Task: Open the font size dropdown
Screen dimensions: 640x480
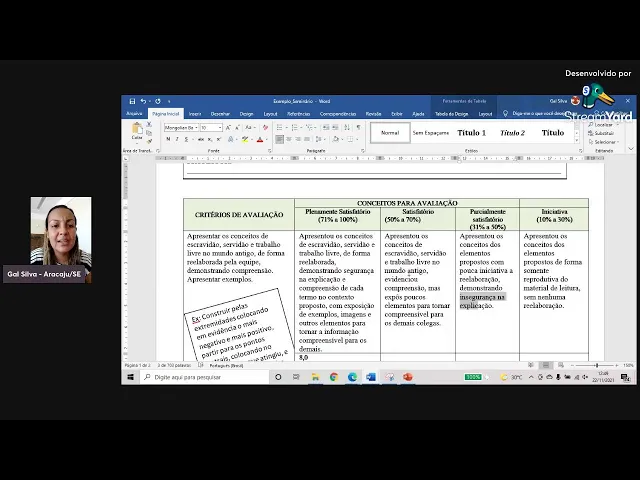Action: coord(220,128)
